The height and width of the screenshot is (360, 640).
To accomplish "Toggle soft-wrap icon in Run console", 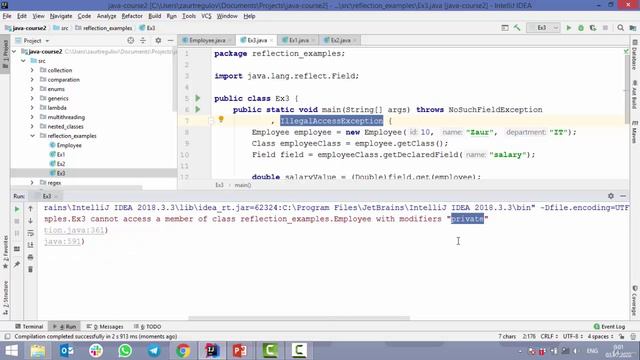I will (30, 233).
